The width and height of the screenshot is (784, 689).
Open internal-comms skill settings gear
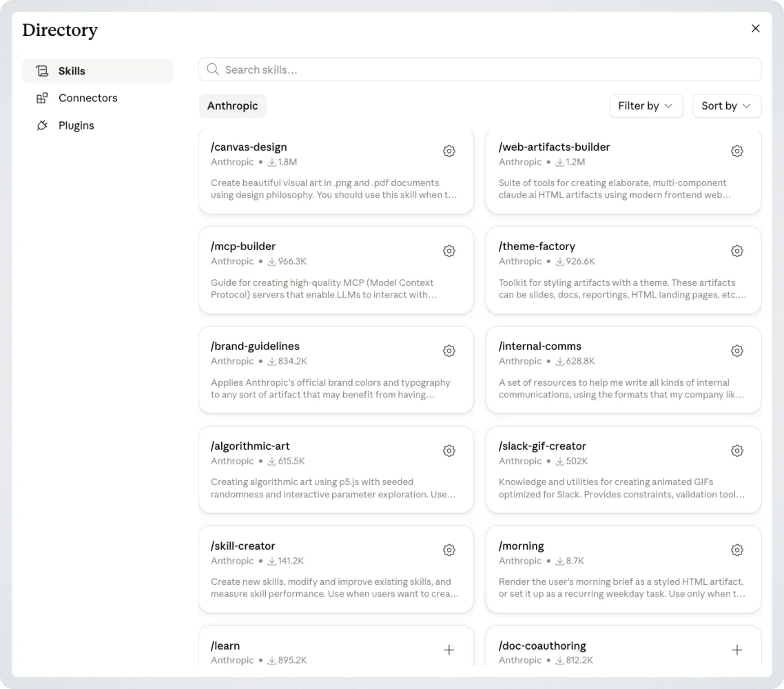[x=737, y=351]
